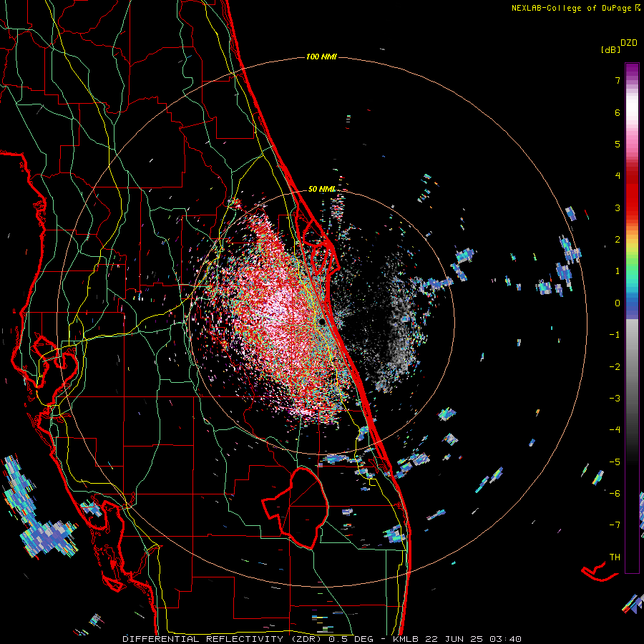Click the -4 value on the dB scale
The image size is (644, 644).
click(615, 430)
